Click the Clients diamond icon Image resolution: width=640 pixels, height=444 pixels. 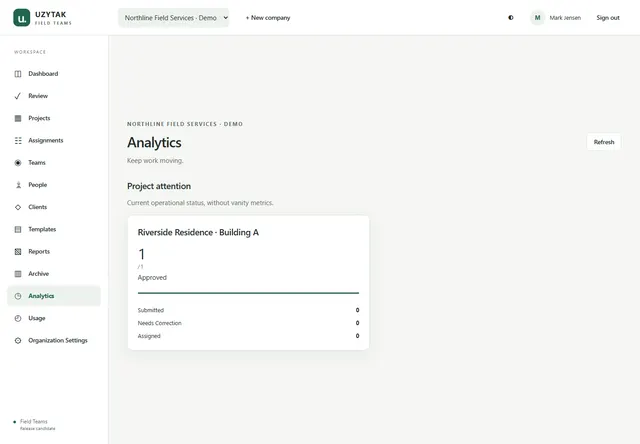pos(18,207)
